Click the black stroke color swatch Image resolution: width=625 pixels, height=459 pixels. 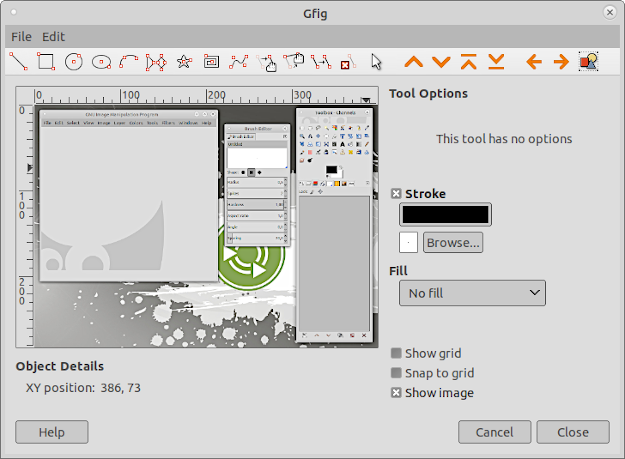(445, 215)
